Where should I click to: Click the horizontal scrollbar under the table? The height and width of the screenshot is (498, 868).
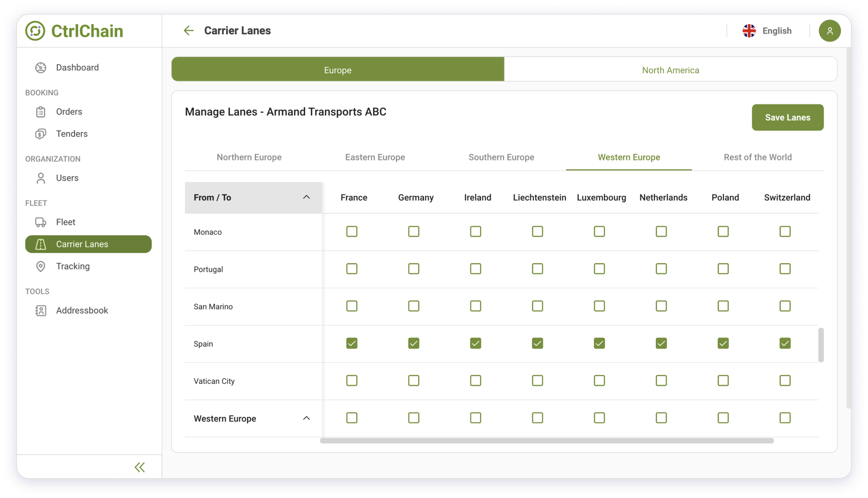[x=546, y=441]
